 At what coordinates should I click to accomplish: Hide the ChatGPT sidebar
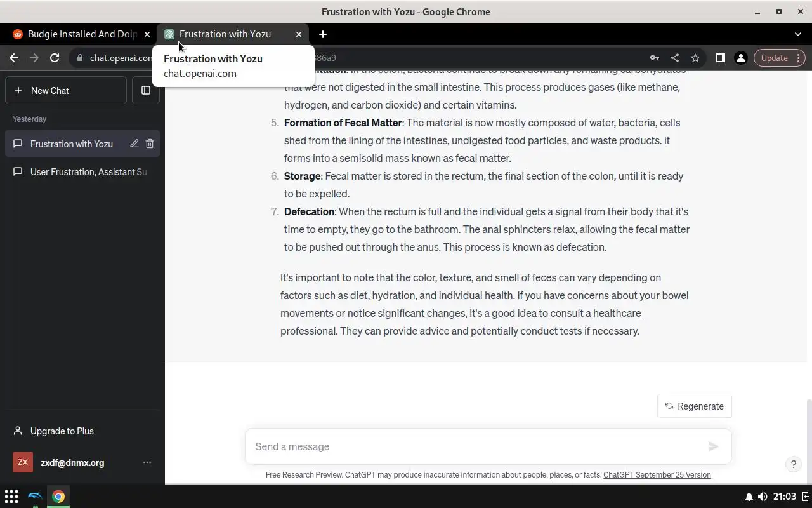146,91
